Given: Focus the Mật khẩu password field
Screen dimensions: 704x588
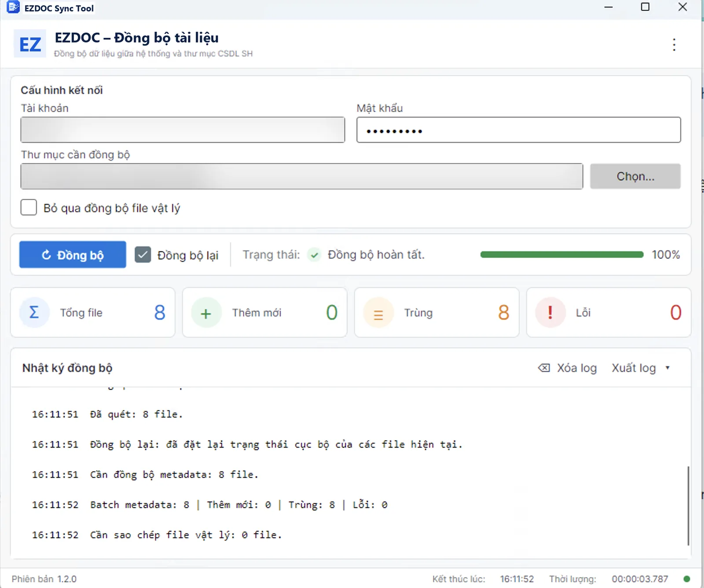Looking at the screenshot, I should (x=519, y=130).
